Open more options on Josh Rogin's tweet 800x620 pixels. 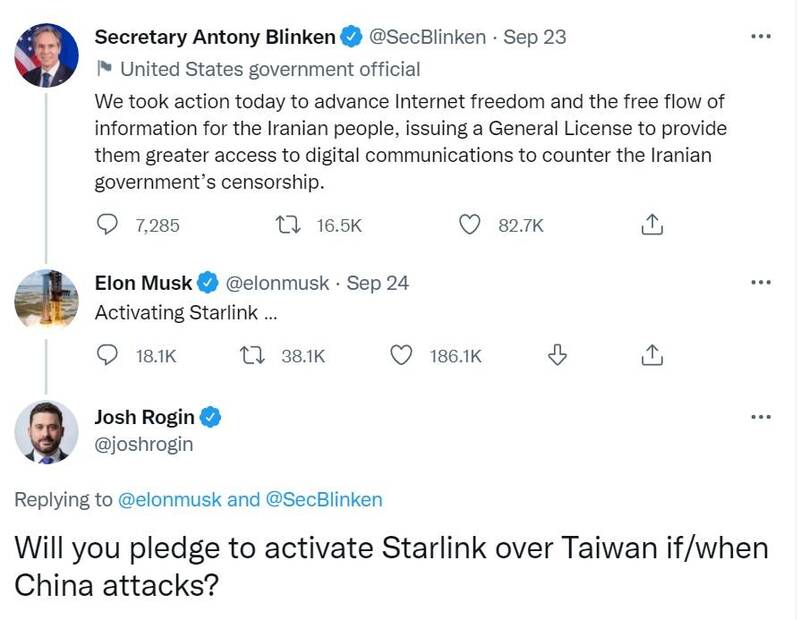click(761, 417)
